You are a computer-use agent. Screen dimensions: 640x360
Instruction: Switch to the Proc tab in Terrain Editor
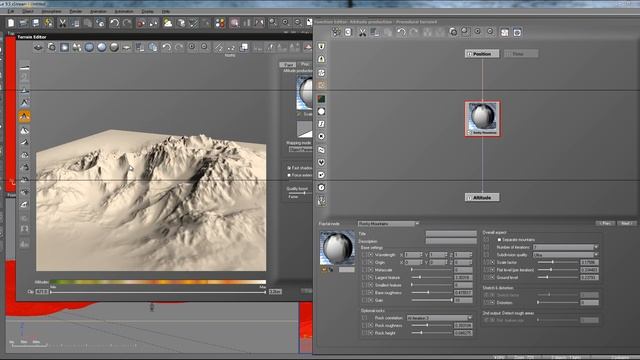305,64
